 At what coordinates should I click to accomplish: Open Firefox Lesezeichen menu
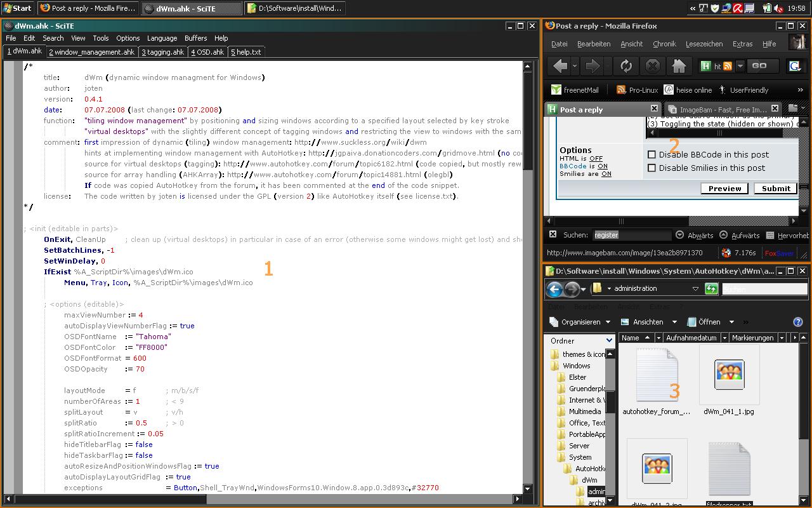(704, 44)
